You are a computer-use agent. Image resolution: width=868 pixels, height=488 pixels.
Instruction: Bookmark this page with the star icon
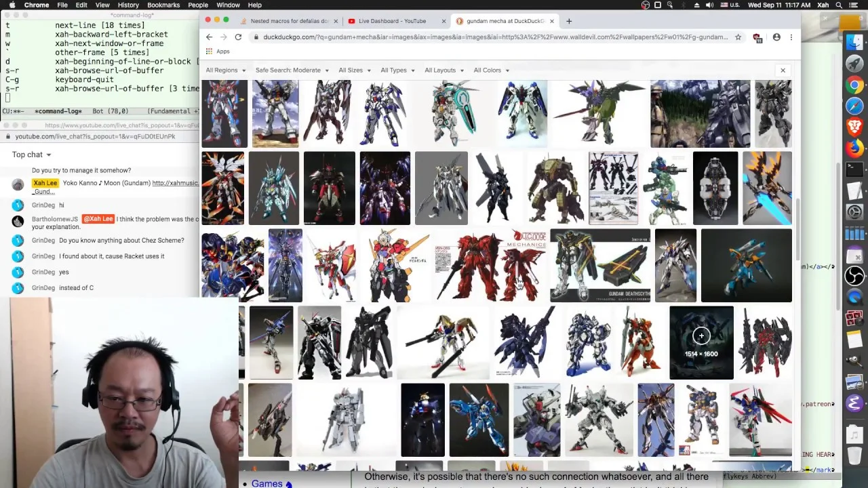(x=738, y=37)
